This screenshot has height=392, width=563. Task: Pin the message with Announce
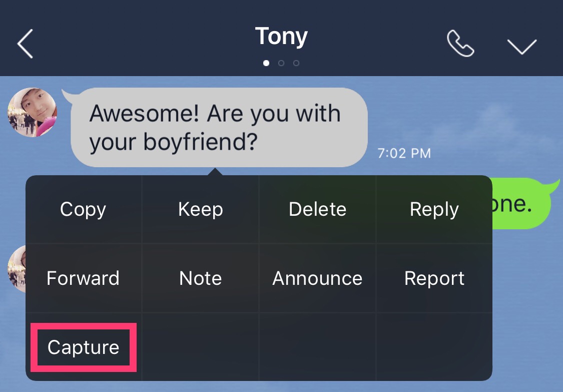point(317,278)
